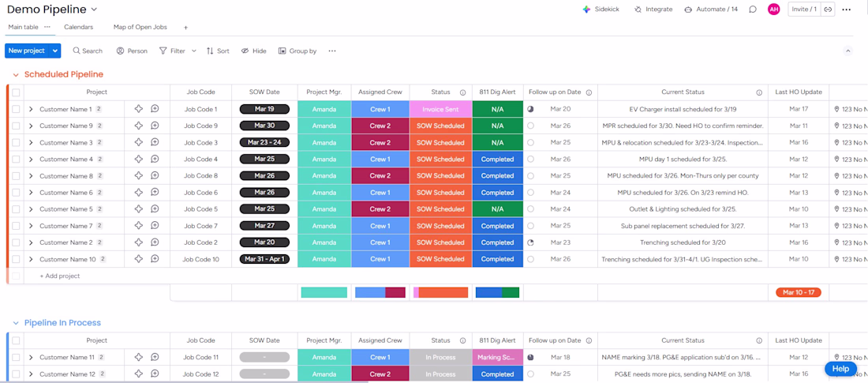
Task: Collapse the Scheduled Pipeline group
Action: [16, 75]
